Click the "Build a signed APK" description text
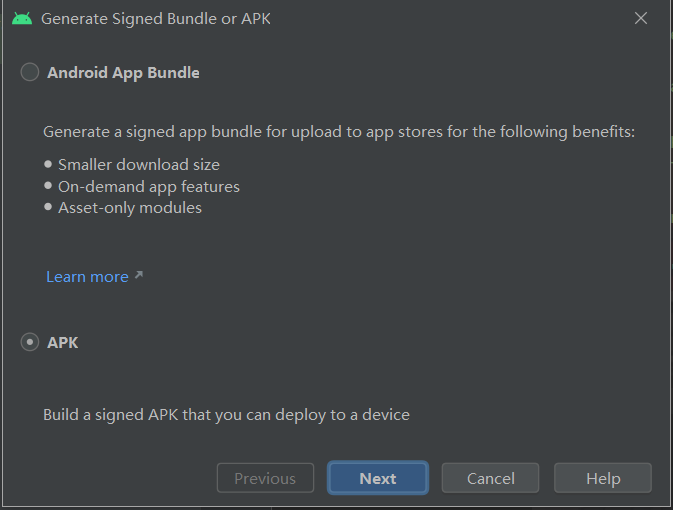The width and height of the screenshot is (673, 510). (226, 414)
